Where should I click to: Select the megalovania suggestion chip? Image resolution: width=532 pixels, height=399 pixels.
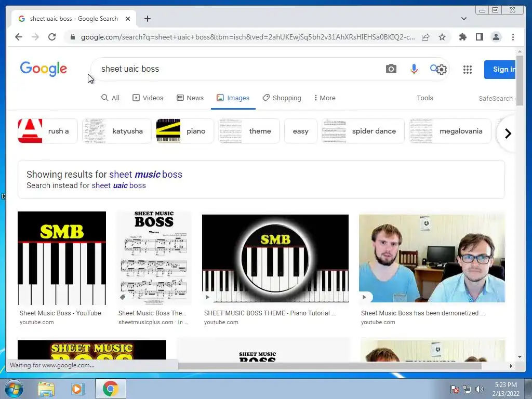(450, 131)
